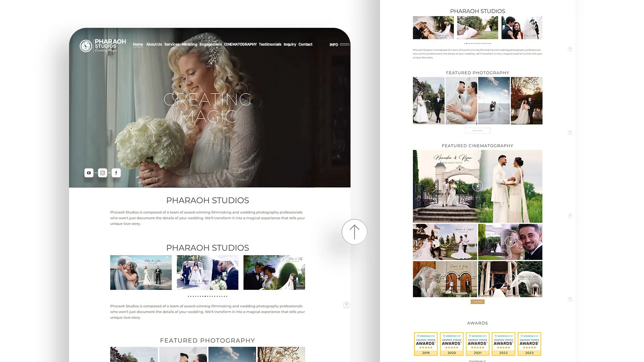This screenshot has width=644, height=362.
Task: Go to the Home menu item
Action: [138, 44]
